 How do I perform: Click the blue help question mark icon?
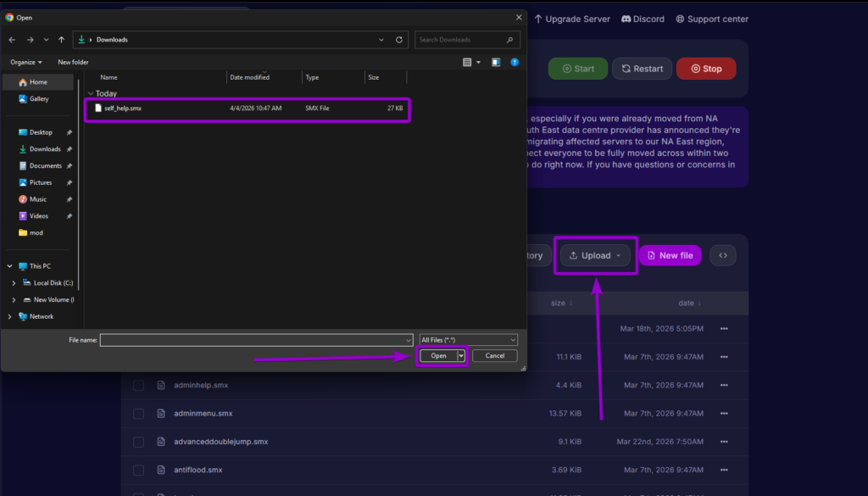(515, 62)
